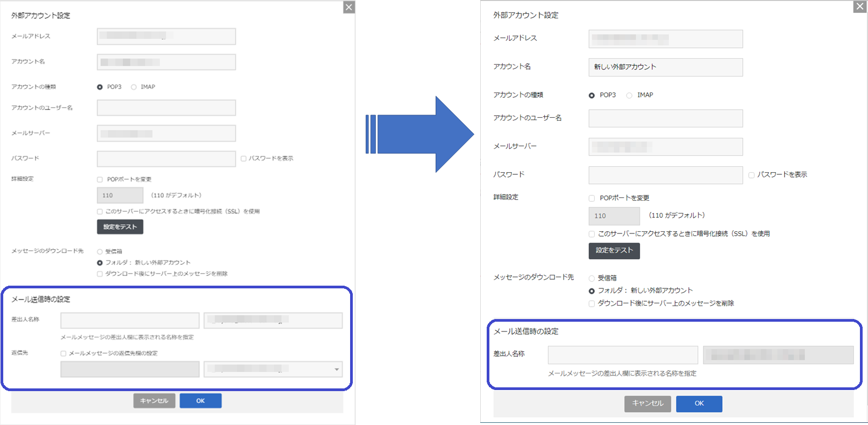Screen dimensions: 868x425
Task: Click the アカウント名 field in right dialog
Action: click(665, 67)
